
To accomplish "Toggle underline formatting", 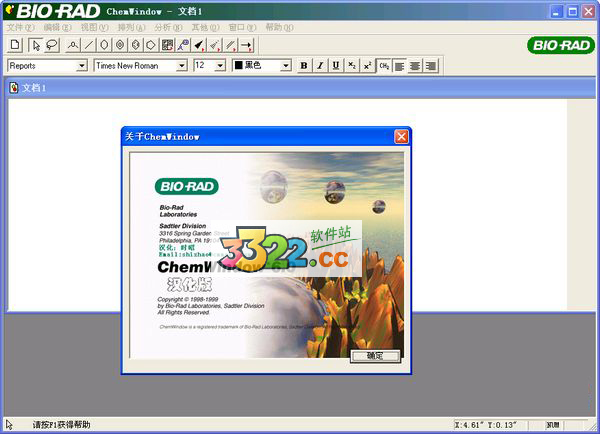I will (336, 66).
